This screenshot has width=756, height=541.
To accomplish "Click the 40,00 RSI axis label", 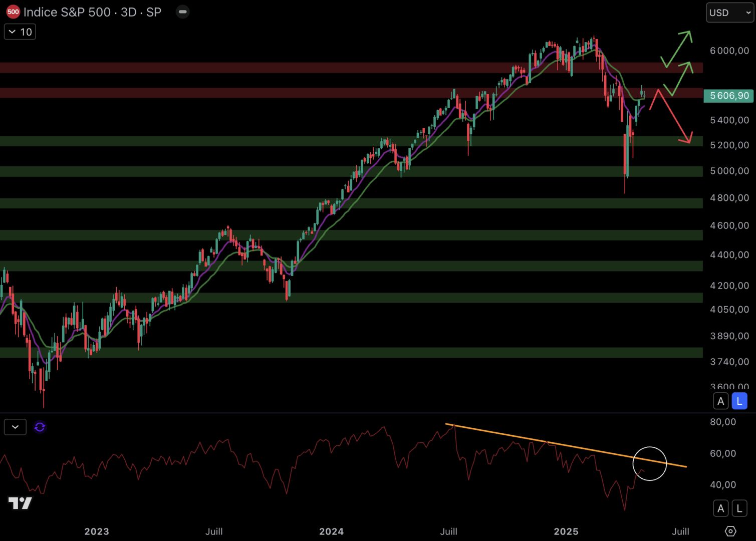I will pos(723,484).
